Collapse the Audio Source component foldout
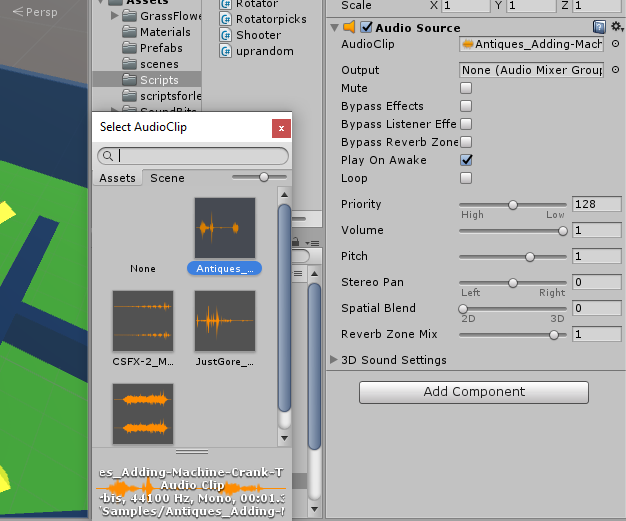Viewport: 626px width, 521px height. click(x=335, y=28)
